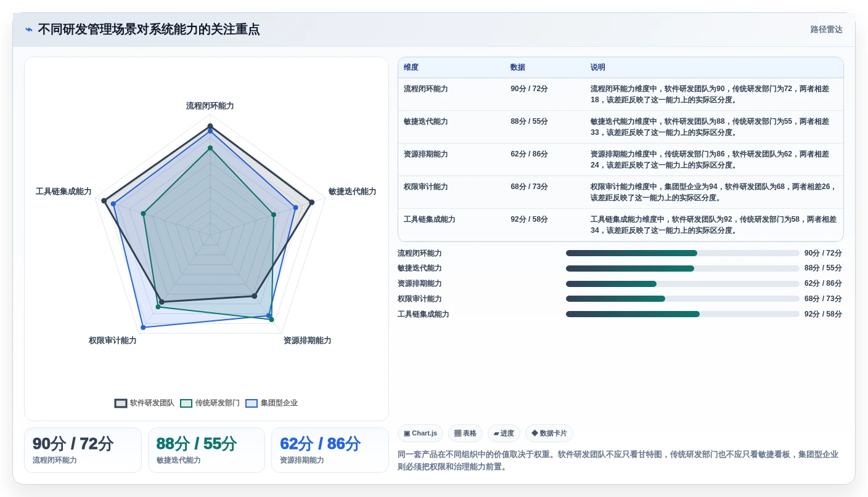Click the 工具链集成能力 table row label

pos(430,219)
